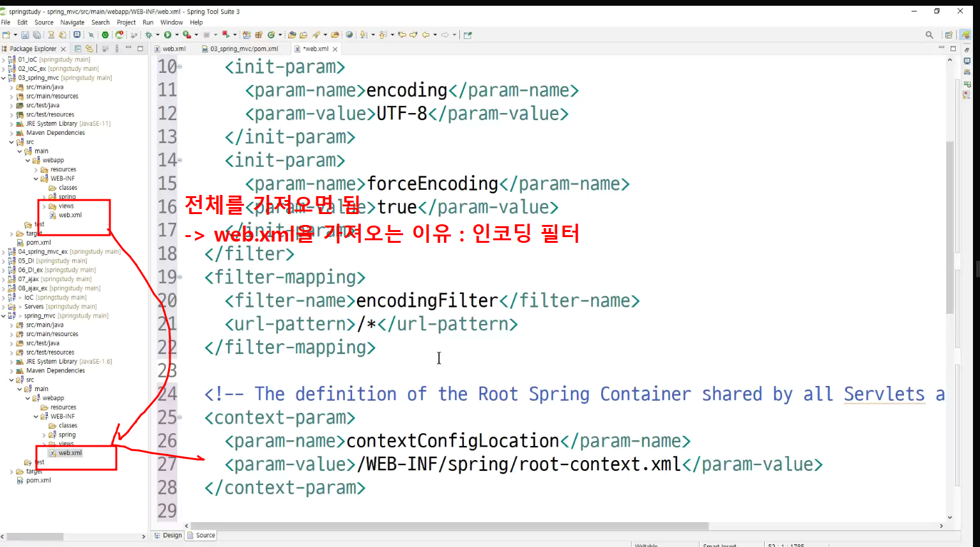Close the *web.xml editor tab
The image size is (980, 547).
(335, 49)
